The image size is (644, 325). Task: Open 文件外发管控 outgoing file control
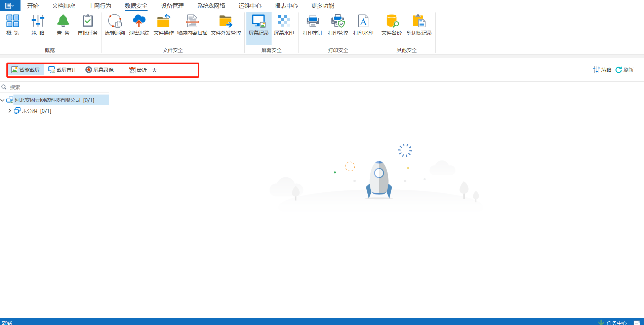coord(226,25)
